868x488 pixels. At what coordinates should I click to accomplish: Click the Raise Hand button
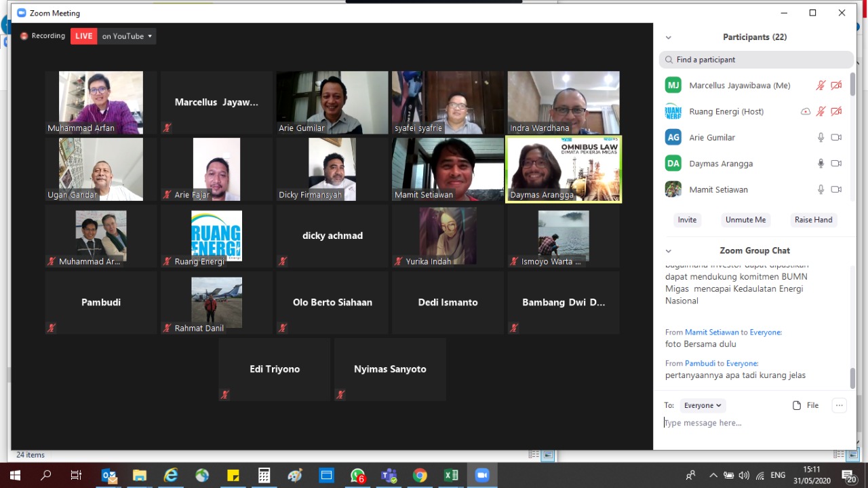click(x=813, y=220)
